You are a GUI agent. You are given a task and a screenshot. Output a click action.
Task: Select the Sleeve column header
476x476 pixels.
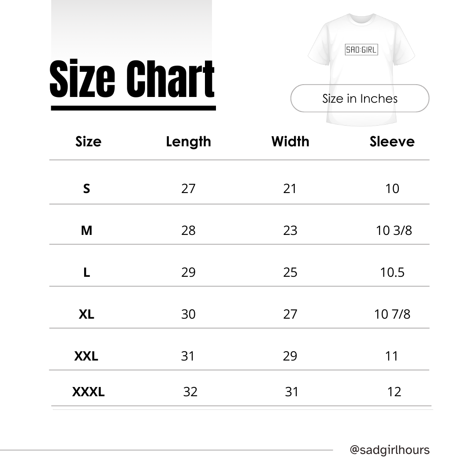click(392, 141)
